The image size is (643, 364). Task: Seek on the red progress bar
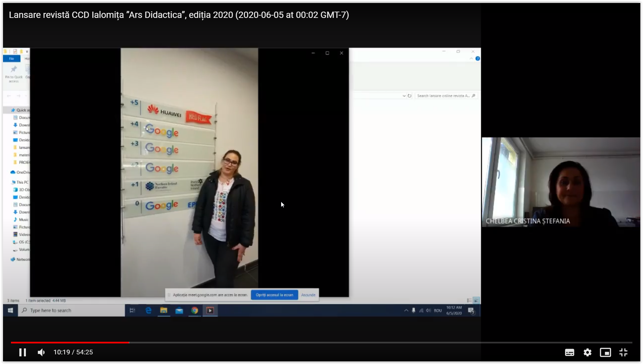coord(70,342)
